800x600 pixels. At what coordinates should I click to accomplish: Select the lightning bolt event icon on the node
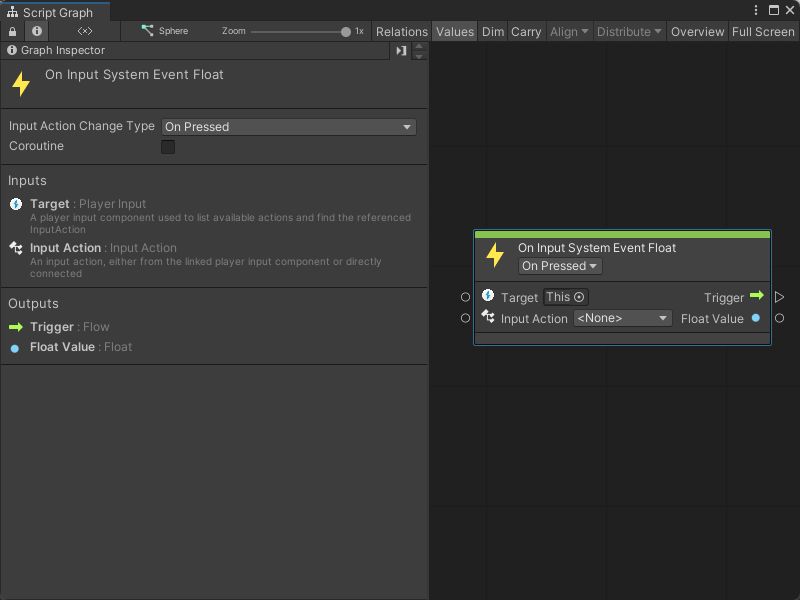tap(495, 254)
